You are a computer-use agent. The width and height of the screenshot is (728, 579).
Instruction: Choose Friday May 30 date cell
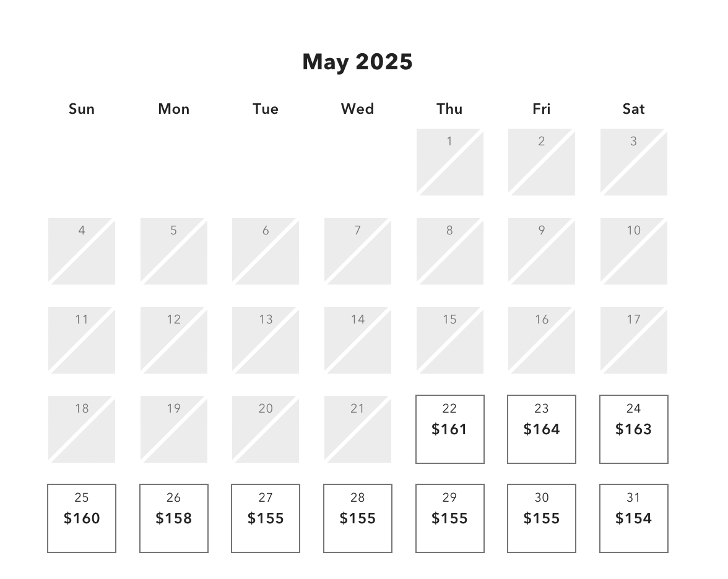541,518
